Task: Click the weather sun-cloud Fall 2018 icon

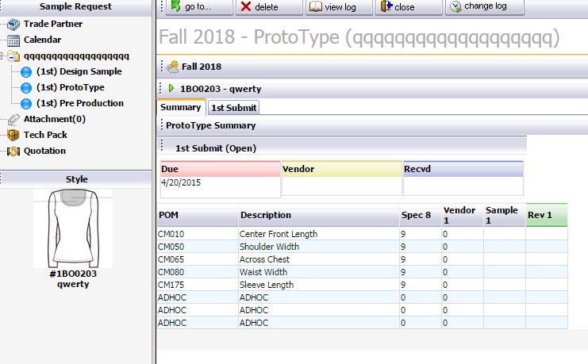Action: click(x=172, y=67)
